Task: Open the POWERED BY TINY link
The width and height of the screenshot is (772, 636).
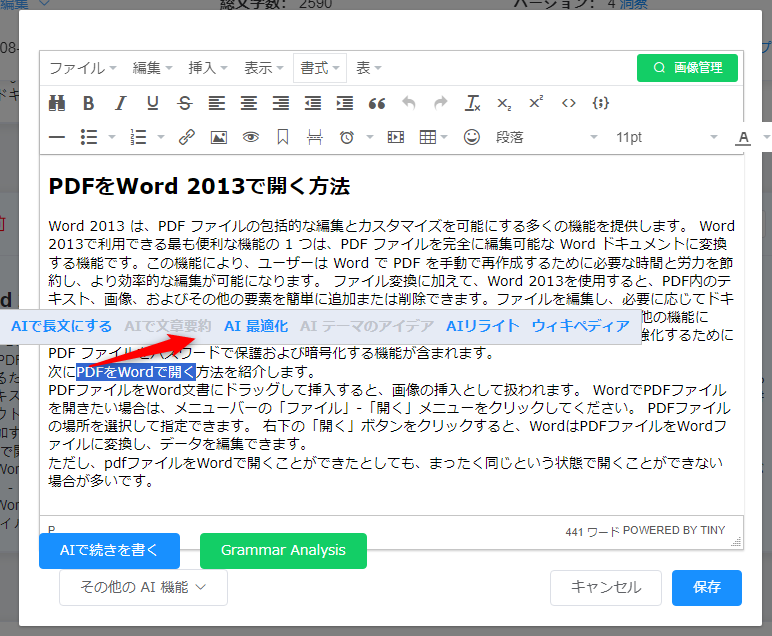Action: point(674,530)
